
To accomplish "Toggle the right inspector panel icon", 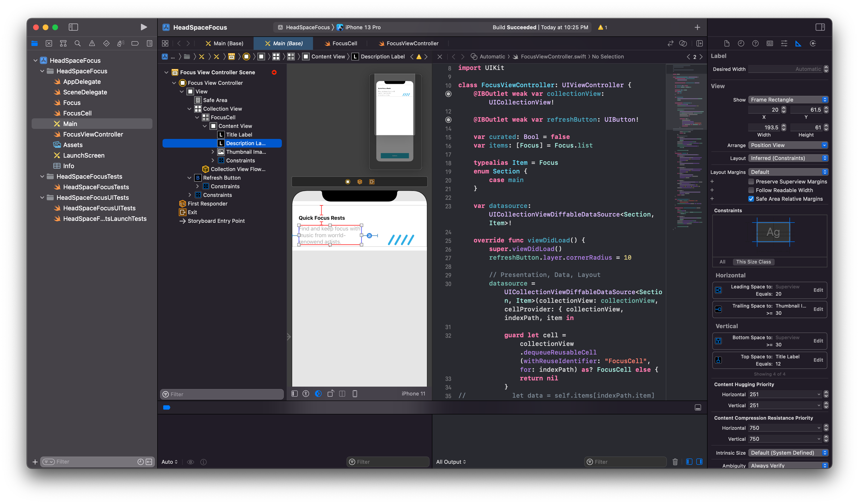I will click(820, 27).
